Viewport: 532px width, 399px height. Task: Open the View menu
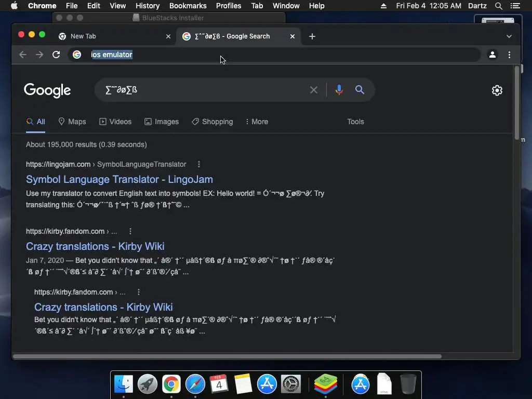pos(118,6)
